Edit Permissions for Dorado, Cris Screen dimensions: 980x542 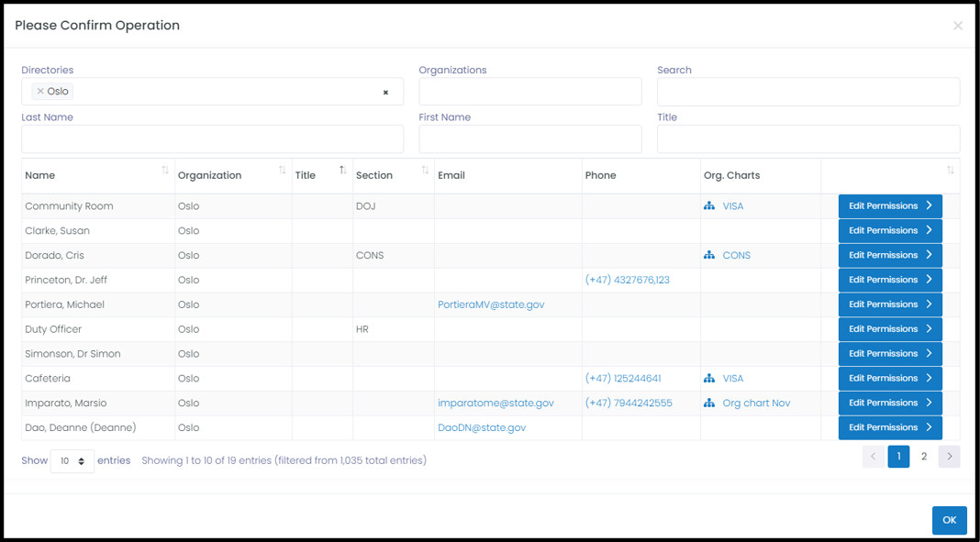click(890, 255)
